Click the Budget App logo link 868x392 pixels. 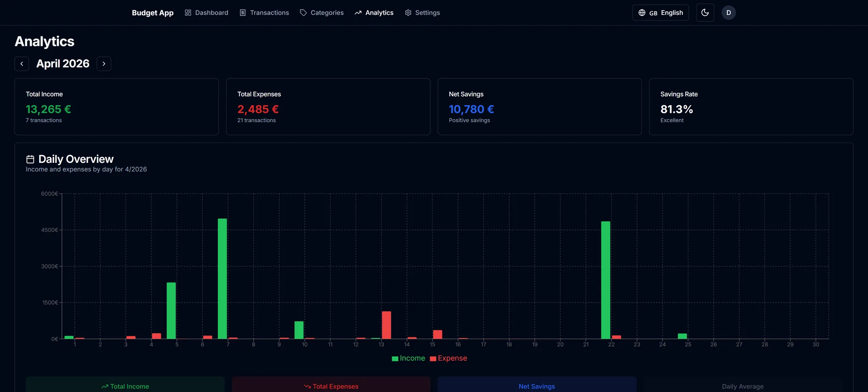click(x=153, y=13)
